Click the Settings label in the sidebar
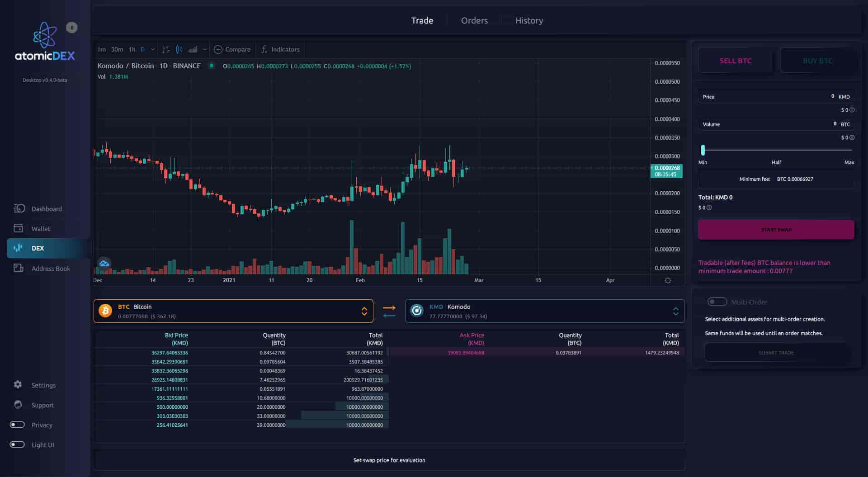 tap(43, 385)
